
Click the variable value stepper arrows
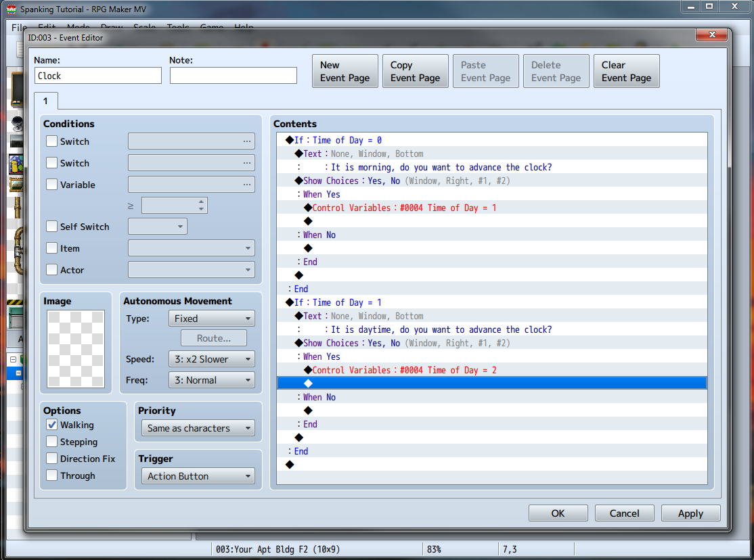202,205
